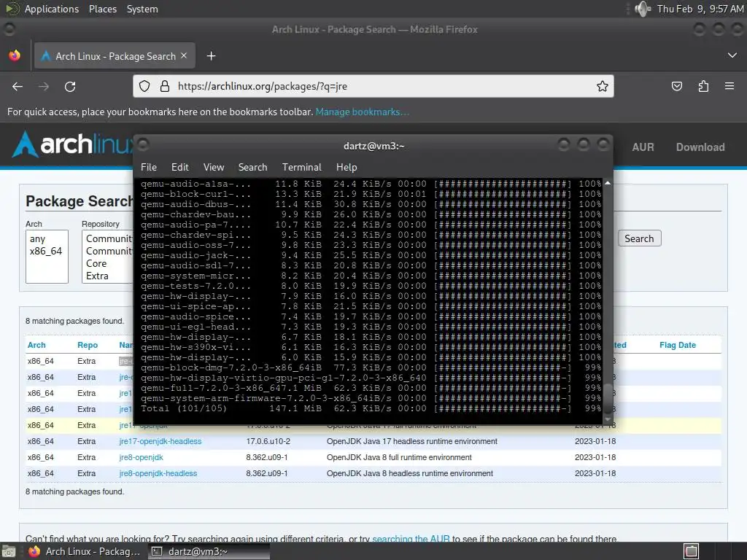Sort results by Flag Date column
Viewport: 747px width, 560px height.
coord(678,345)
